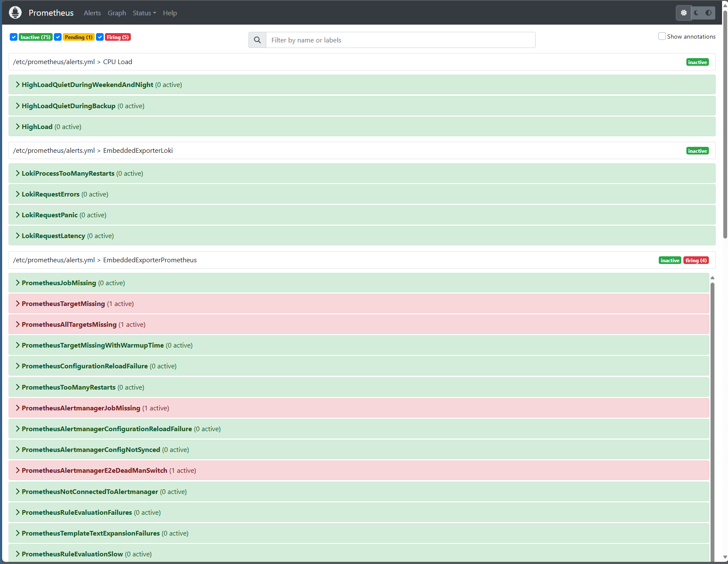Expand firing PrometheusAlertmanagerE2eDeadManSwitch rule
Viewport: 728px width, 564px height.
[359, 470]
